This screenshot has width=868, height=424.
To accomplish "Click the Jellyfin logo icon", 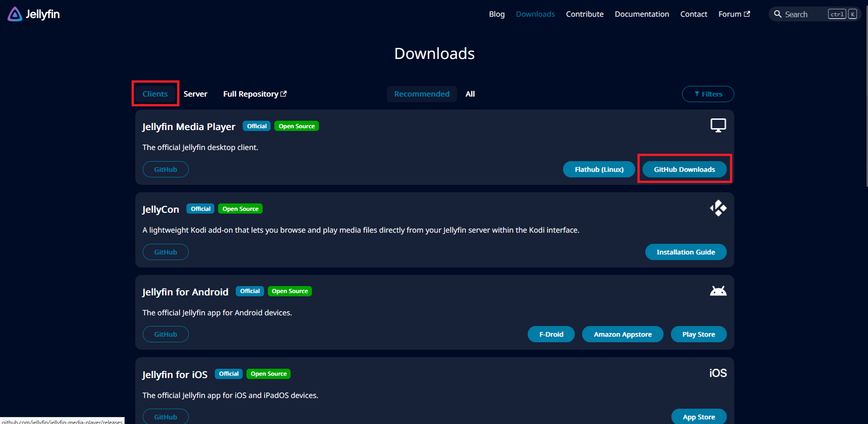I will pyautogui.click(x=15, y=14).
